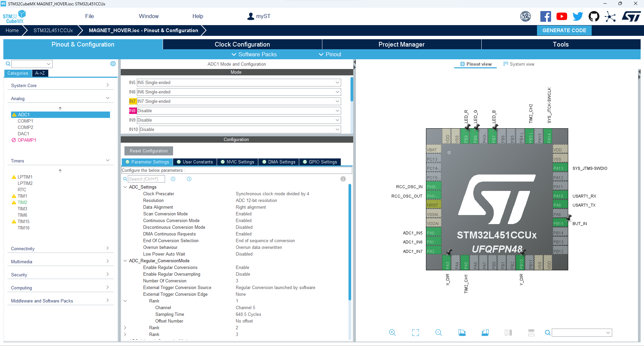
Task: Click the myST user icon
Action: tap(251, 16)
